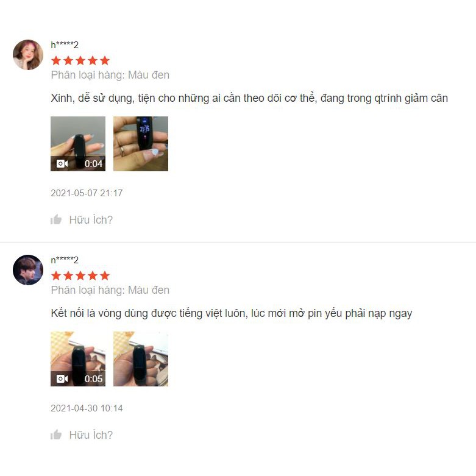This screenshot has height=476, width=476.
Task: Click username h*****2
Action: point(65,45)
